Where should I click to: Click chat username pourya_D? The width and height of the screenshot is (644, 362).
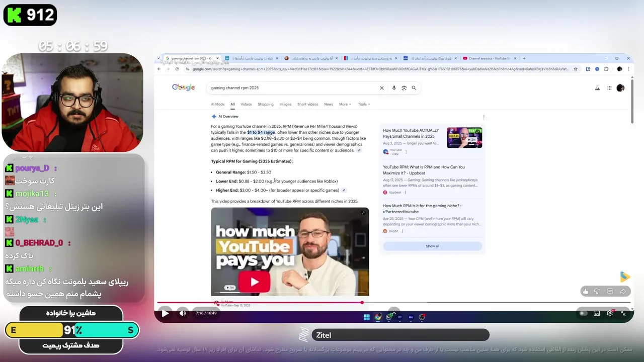[x=32, y=168]
